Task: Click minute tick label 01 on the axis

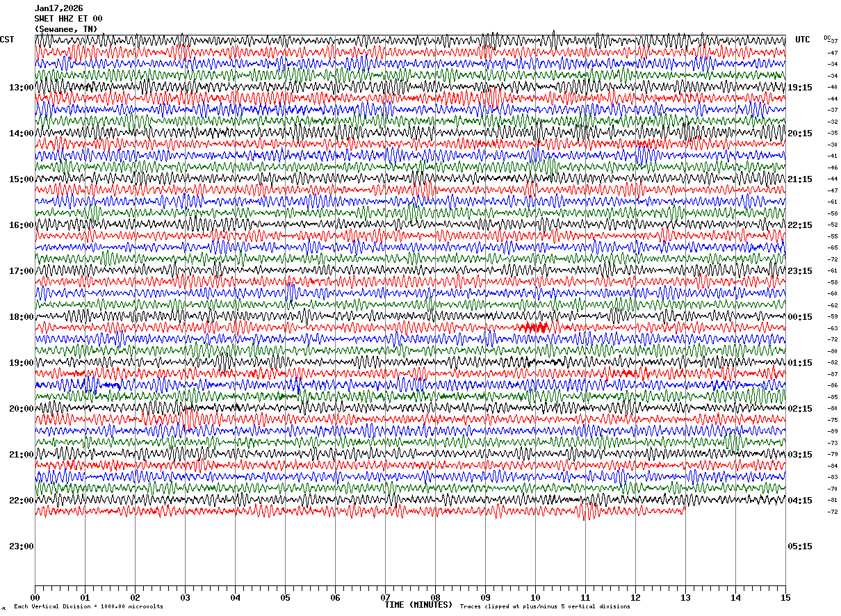Action: coord(85,597)
